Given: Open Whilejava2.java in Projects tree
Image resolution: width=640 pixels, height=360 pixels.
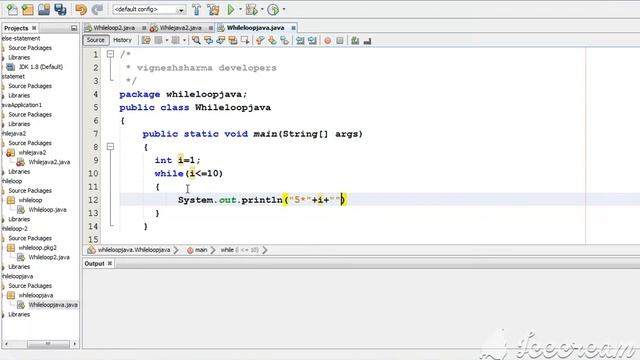Looking at the screenshot, I should (x=49, y=162).
